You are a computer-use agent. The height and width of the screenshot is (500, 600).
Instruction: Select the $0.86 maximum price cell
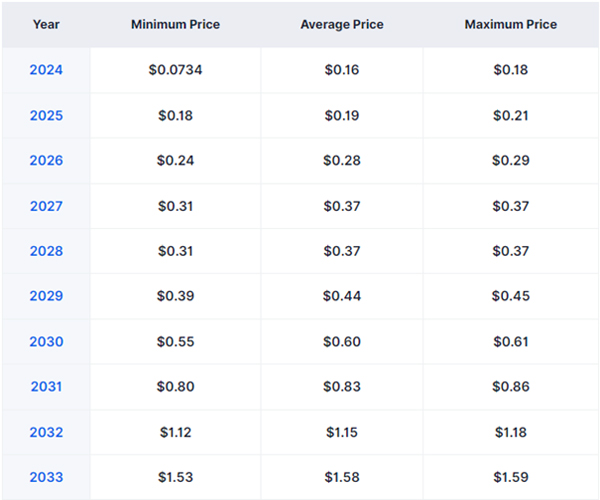(x=511, y=386)
